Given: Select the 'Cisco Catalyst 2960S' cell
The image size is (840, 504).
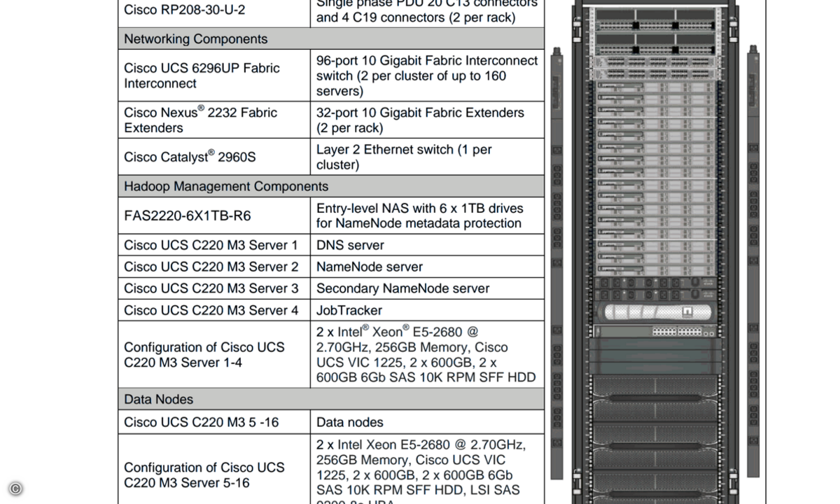Looking at the screenshot, I should click(214, 157).
